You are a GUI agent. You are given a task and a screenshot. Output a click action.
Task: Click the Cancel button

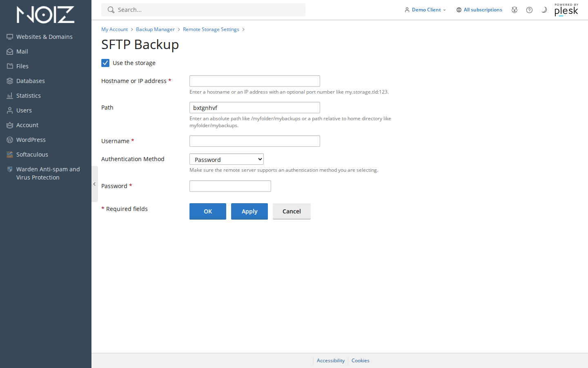click(292, 211)
